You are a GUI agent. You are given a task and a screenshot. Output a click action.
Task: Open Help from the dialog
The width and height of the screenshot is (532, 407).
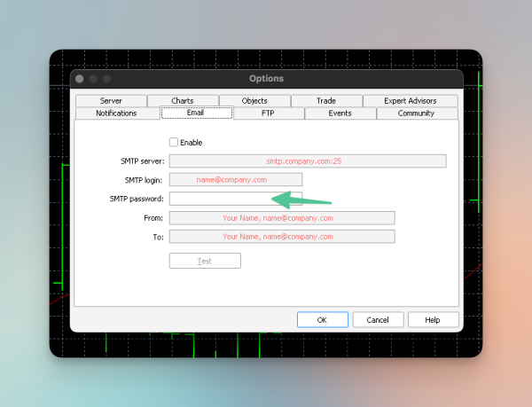433,320
